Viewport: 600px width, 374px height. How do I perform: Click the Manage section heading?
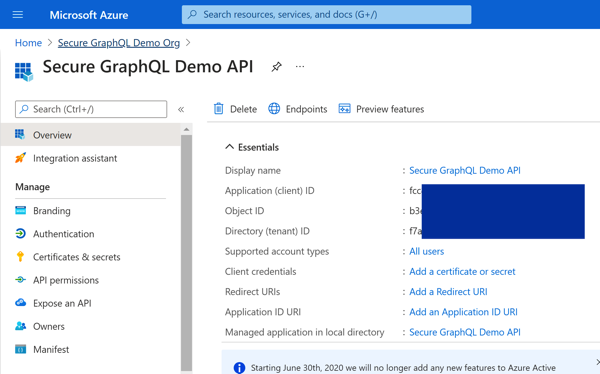coord(33,187)
